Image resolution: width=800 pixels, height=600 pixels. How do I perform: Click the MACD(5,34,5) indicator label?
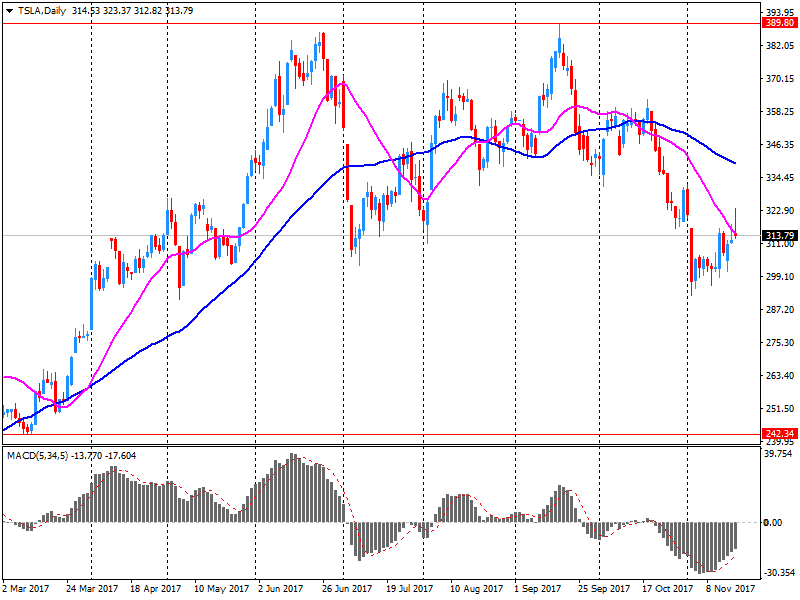(37, 456)
